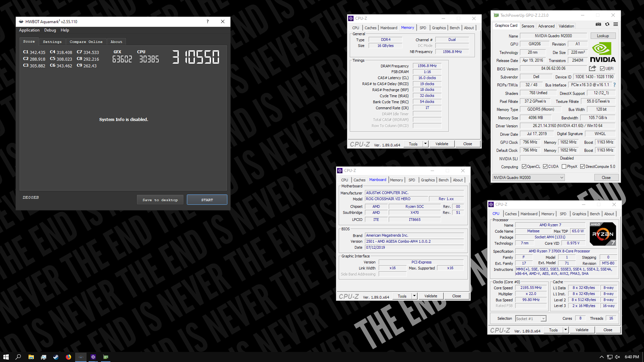Viewport: 644px width, 362px height.
Task: Click the Lookup button in GPU-Z
Action: point(603,36)
